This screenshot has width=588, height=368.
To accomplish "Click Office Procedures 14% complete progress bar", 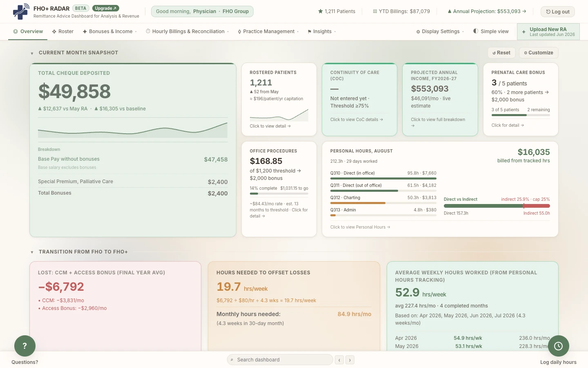I will point(279,194).
